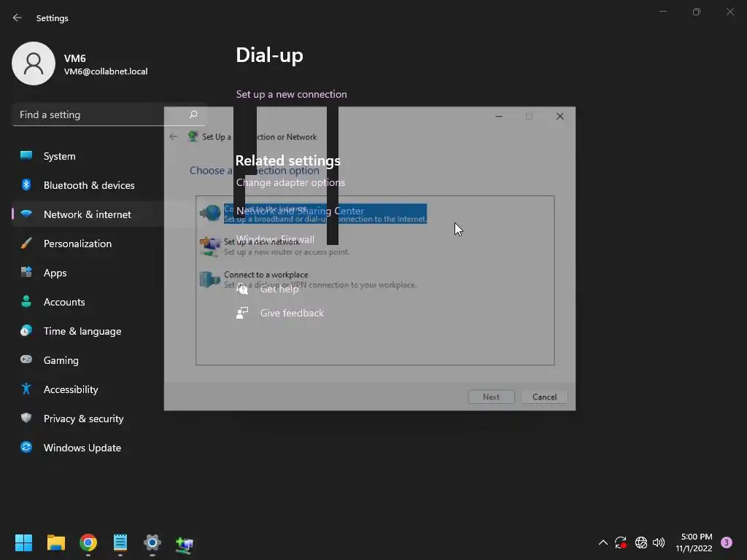The height and width of the screenshot is (560, 747).
Task: Show hidden tray icons chevron
Action: tap(603, 542)
